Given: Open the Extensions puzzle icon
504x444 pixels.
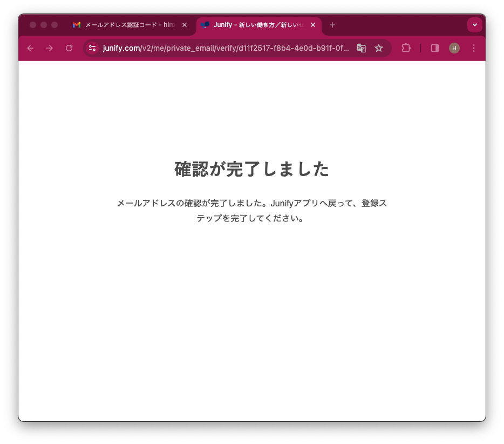Looking at the screenshot, I should pos(406,48).
